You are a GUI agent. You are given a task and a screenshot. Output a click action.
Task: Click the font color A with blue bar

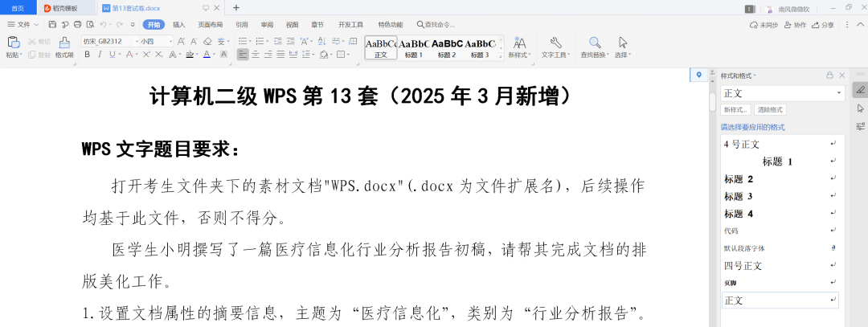[x=207, y=54]
